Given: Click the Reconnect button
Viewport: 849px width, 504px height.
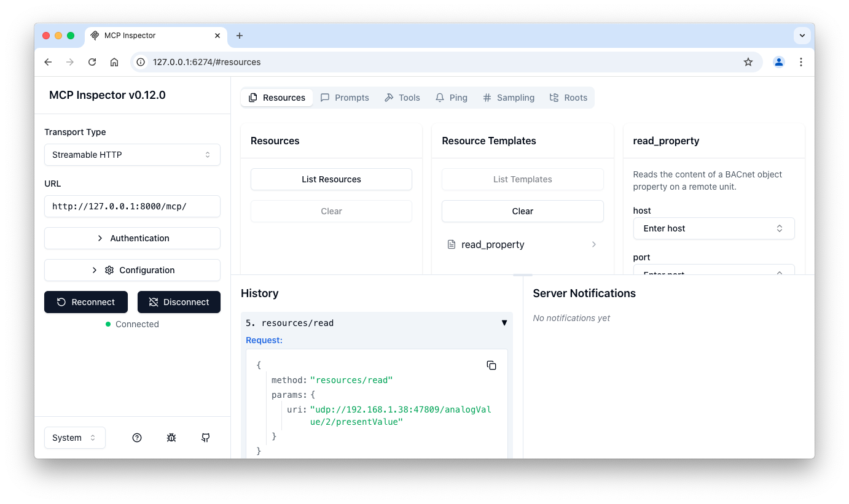Looking at the screenshot, I should (86, 302).
